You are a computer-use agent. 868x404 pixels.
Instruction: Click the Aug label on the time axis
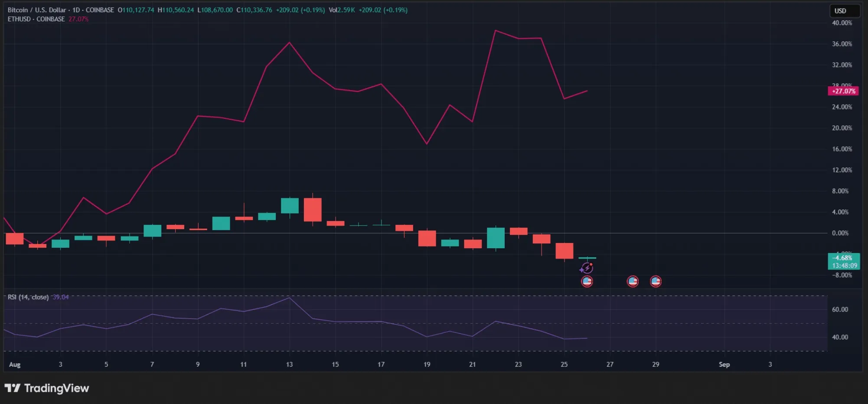[15, 365]
